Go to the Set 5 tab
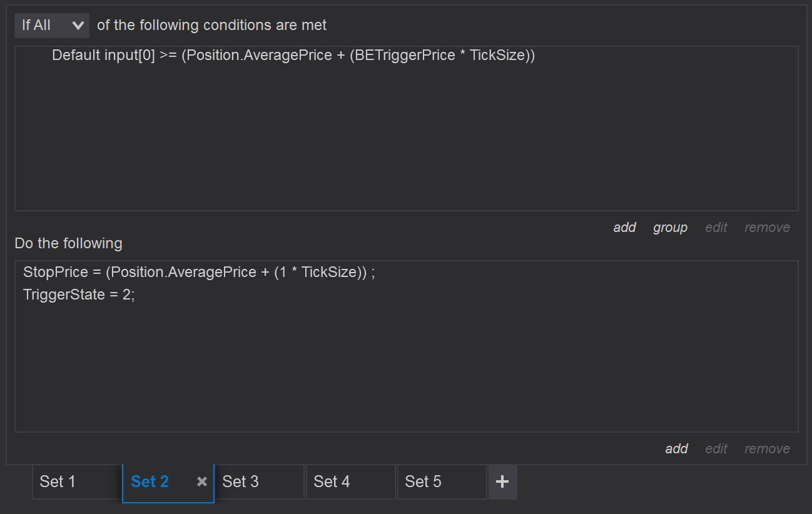 point(442,481)
